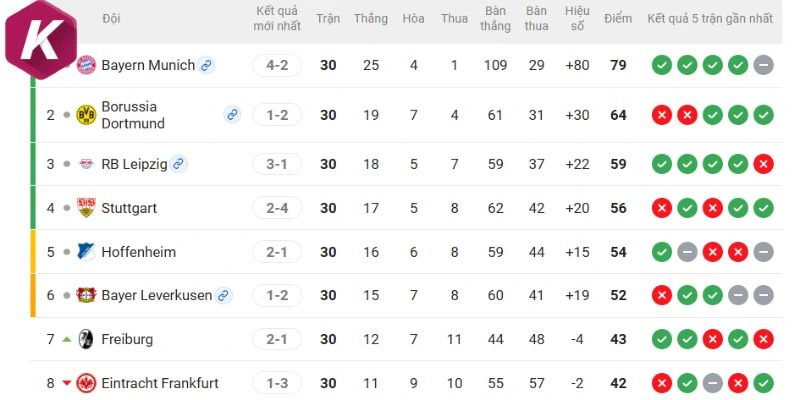Click the Borussia Dortmund club logo

(x=86, y=115)
